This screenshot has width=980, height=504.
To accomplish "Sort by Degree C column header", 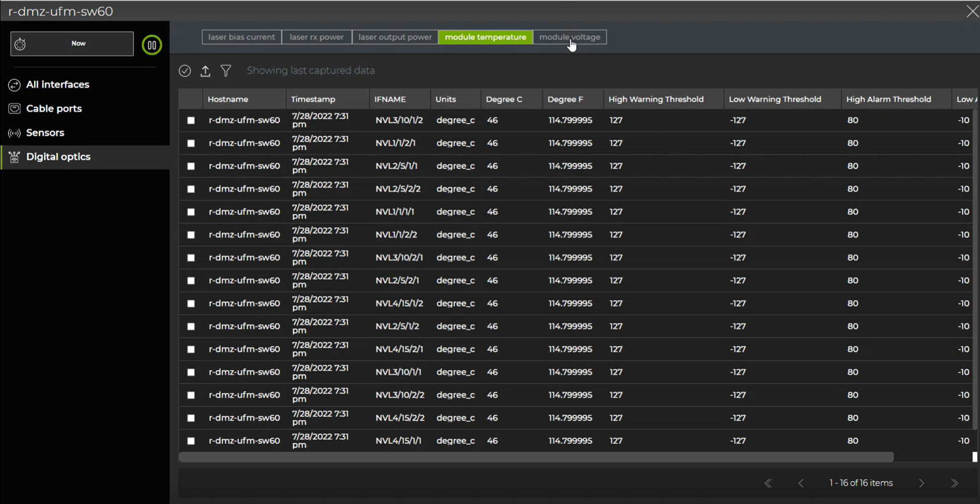I will (504, 99).
